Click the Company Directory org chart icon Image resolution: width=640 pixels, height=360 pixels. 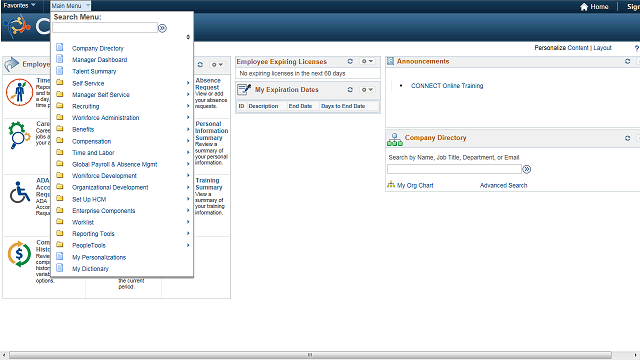click(395, 139)
